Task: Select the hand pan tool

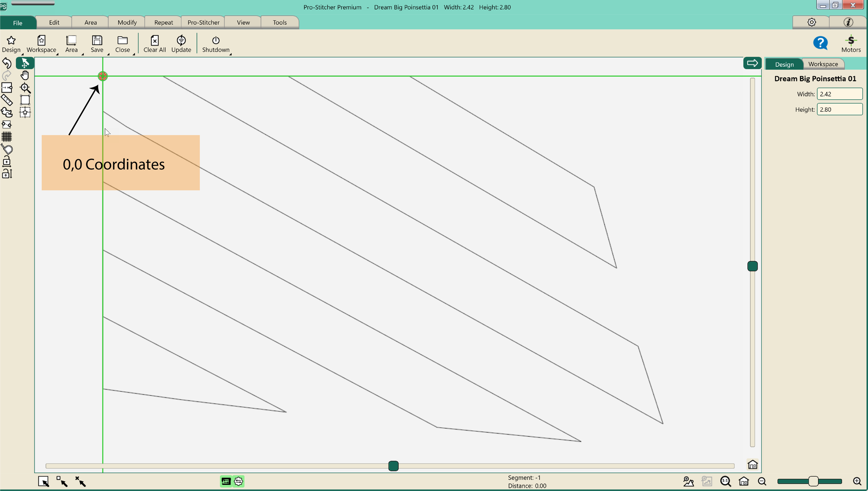Action: (25, 75)
